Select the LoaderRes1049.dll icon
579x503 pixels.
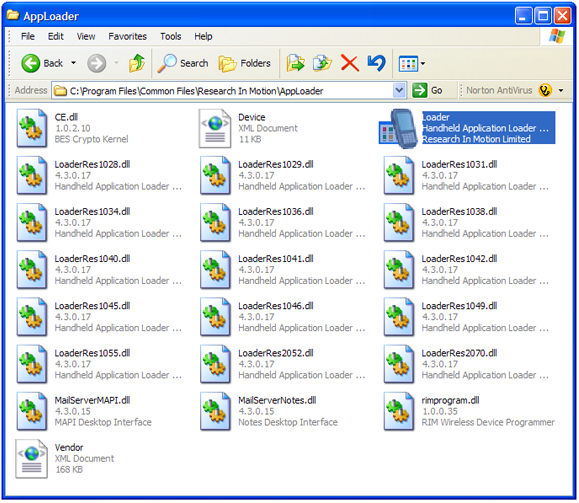click(x=399, y=317)
